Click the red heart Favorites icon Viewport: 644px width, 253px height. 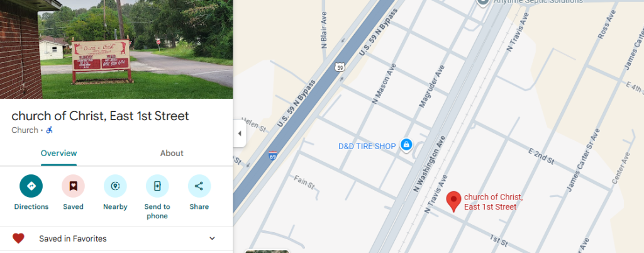(18, 239)
